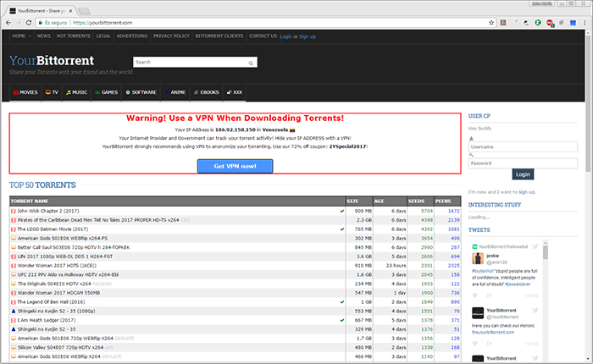
Task: Open the HOME dropdown in top navigation
Action: point(21,36)
